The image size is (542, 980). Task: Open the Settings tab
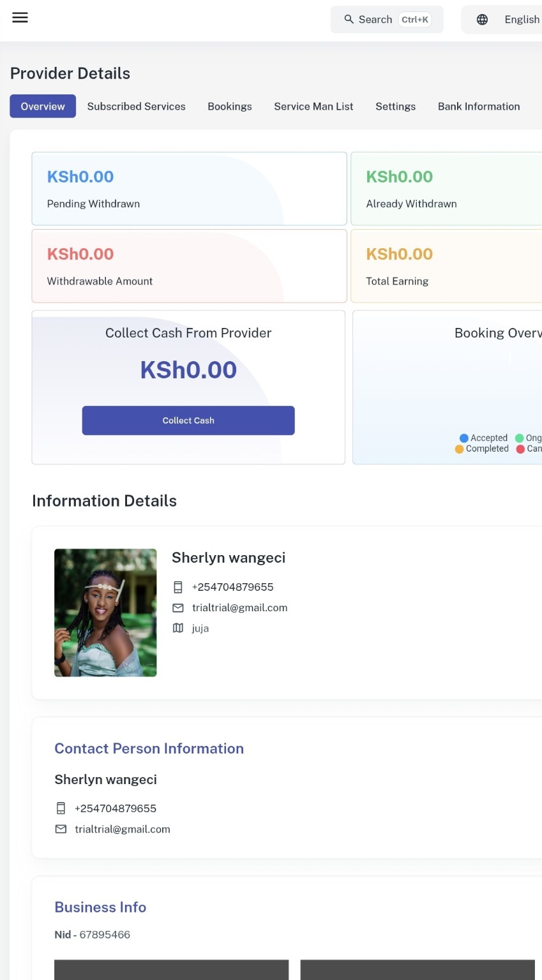(x=395, y=107)
